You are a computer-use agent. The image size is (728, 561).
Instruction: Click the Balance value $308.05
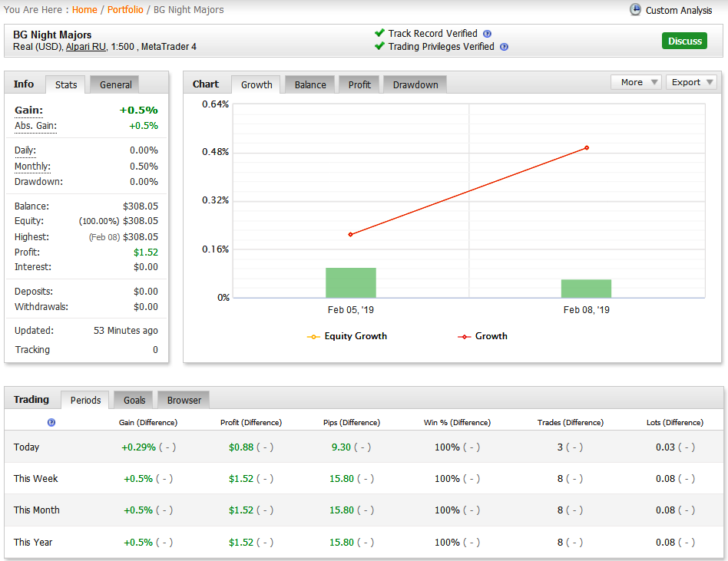point(141,206)
